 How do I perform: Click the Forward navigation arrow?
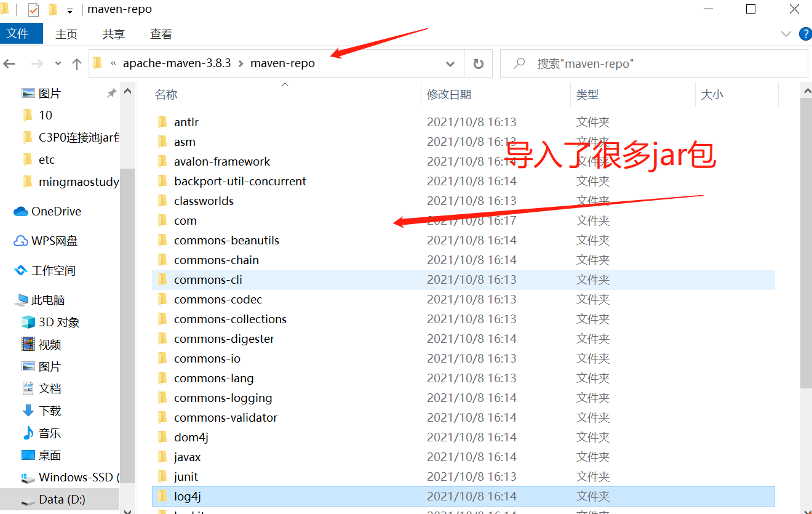(37, 63)
